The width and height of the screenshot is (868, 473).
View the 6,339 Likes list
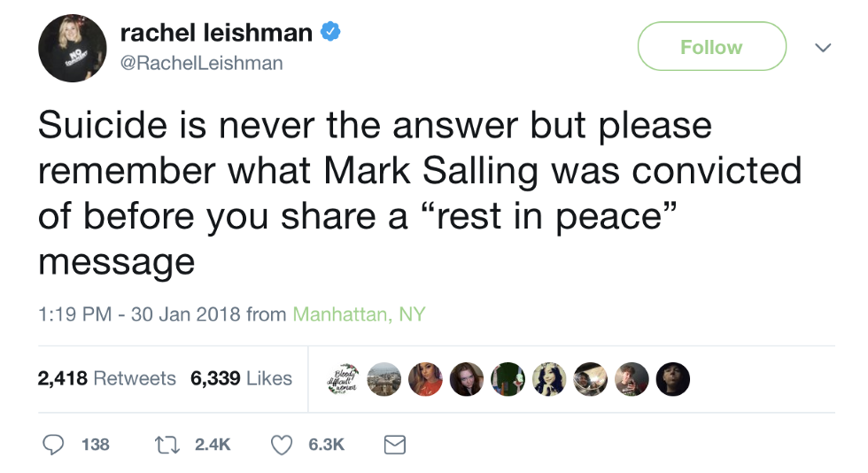pos(241,378)
